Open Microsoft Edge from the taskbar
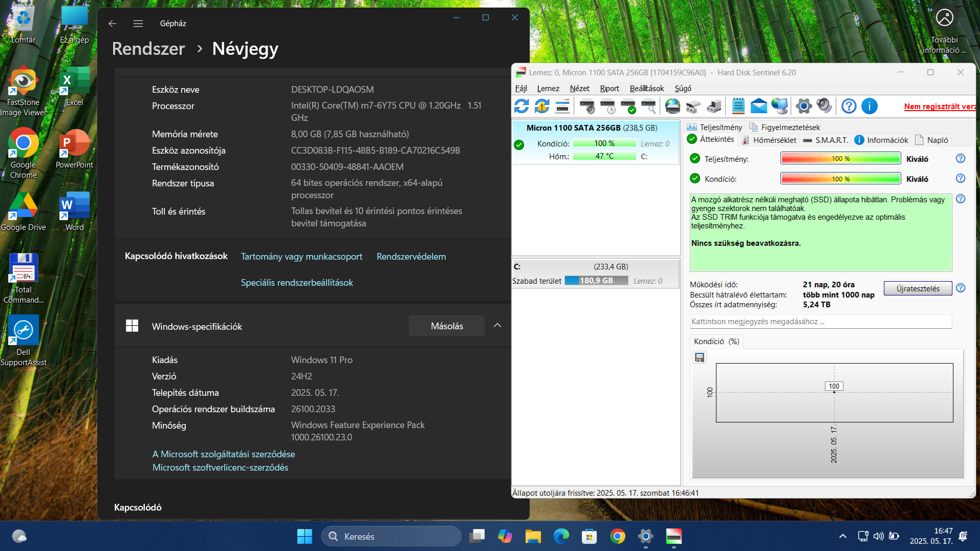Image resolution: width=980 pixels, height=551 pixels. click(561, 536)
